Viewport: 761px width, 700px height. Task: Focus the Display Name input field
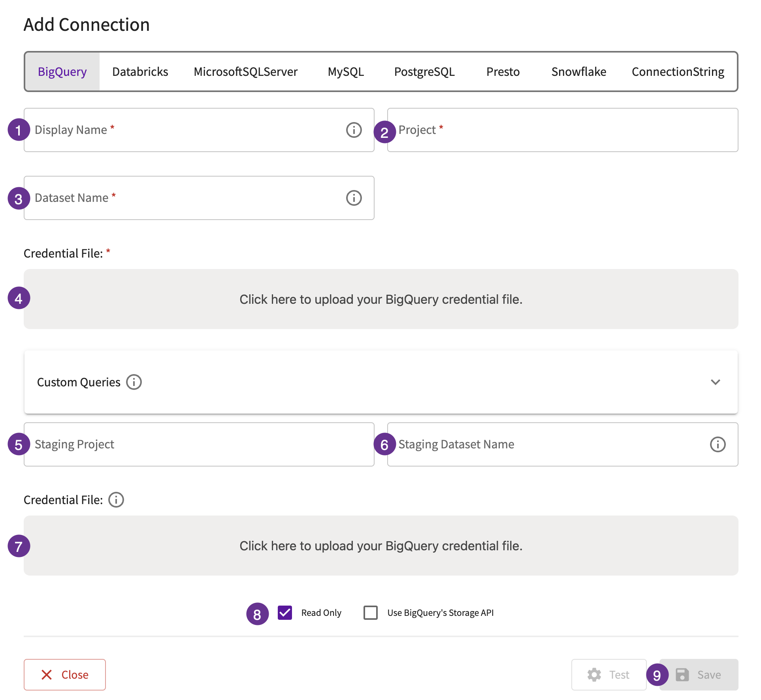coord(199,130)
